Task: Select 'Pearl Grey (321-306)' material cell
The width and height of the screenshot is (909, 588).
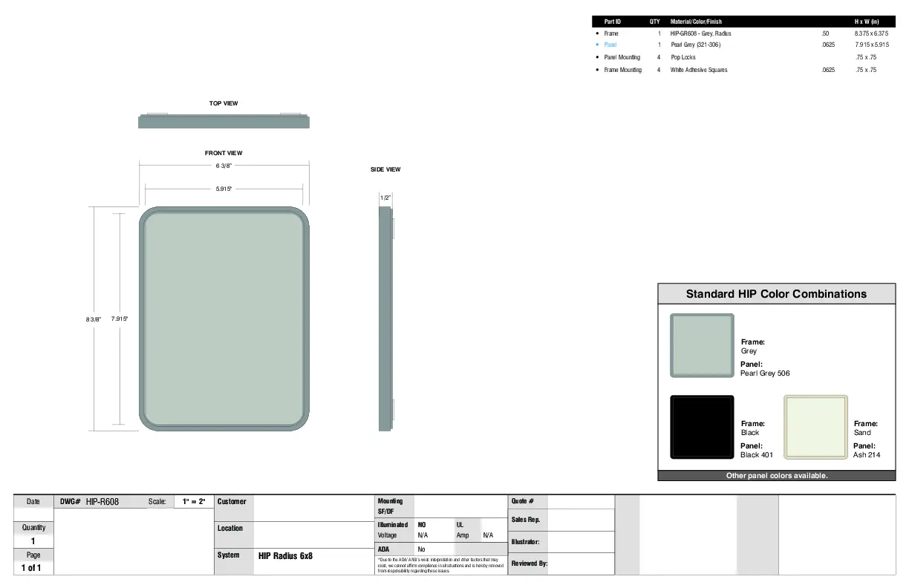Action: pyautogui.click(x=695, y=45)
